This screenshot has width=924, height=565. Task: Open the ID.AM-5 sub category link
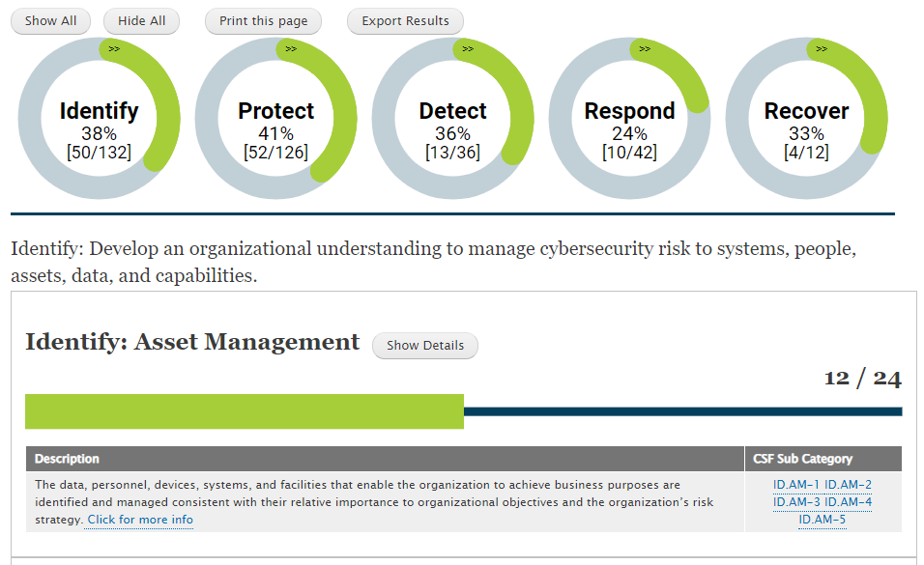822,520
